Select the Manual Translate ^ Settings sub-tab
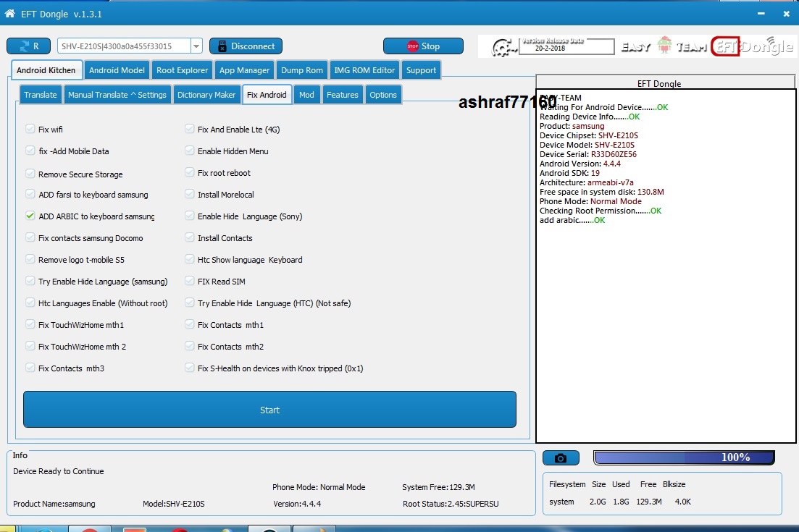Image resolution: width=799 pixels, height=532 pixels. tap(117, 95)
